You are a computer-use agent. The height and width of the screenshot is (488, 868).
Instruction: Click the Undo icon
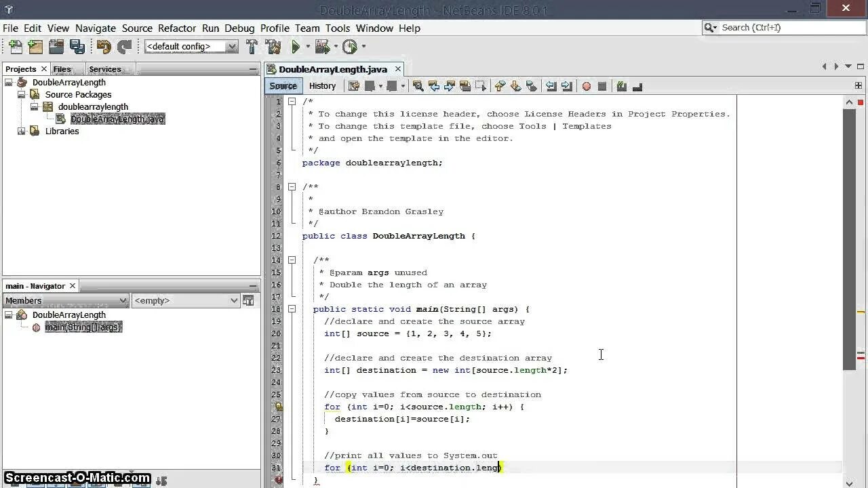pos(104,47)
